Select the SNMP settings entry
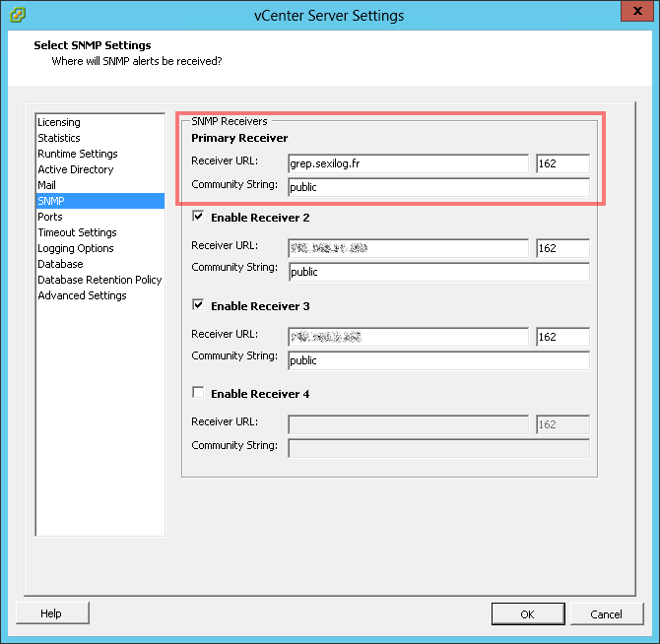The image size is (660, 644). click(x=100, y=201)
